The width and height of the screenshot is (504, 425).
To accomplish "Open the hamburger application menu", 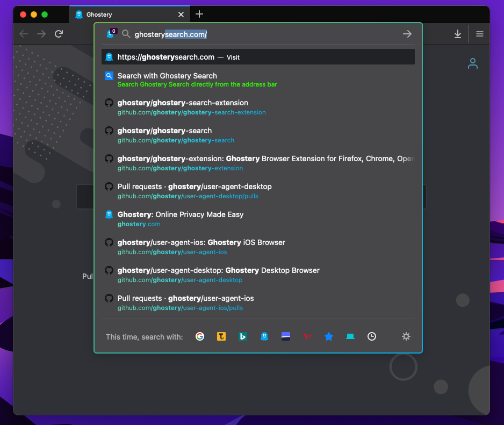I will click(x=480, y=34).
